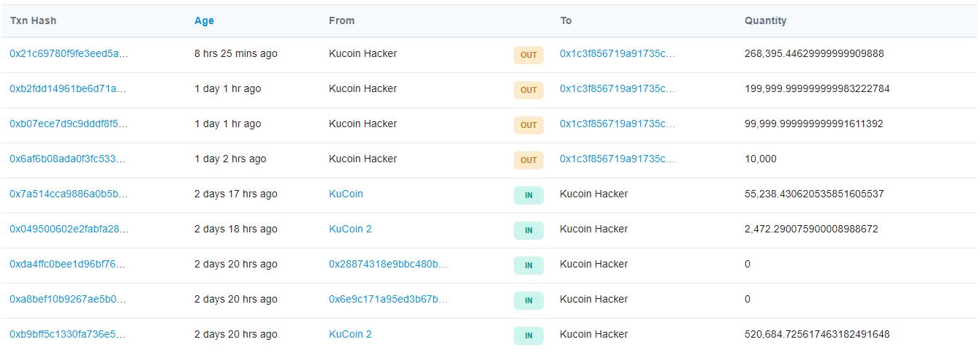Open transaction hash 0x049500602e2fabfa28

click(69, 229)
